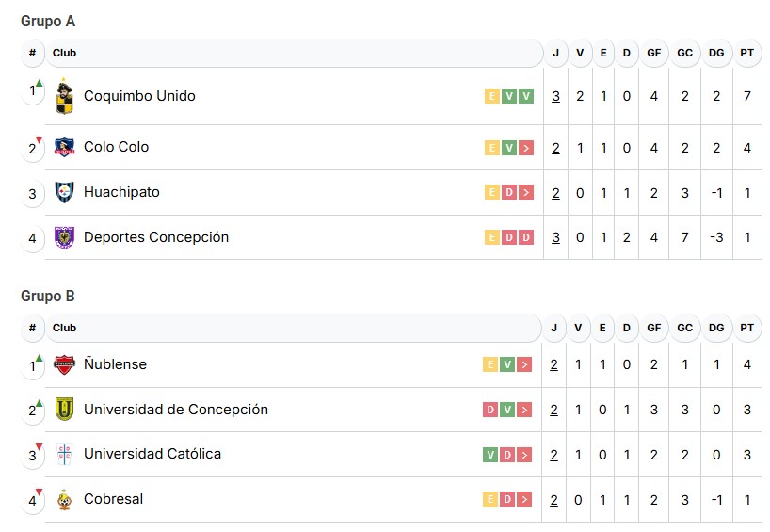Click Universidad Católica's green V result badge
Viewport: 770px width, 532px height.
490,455
